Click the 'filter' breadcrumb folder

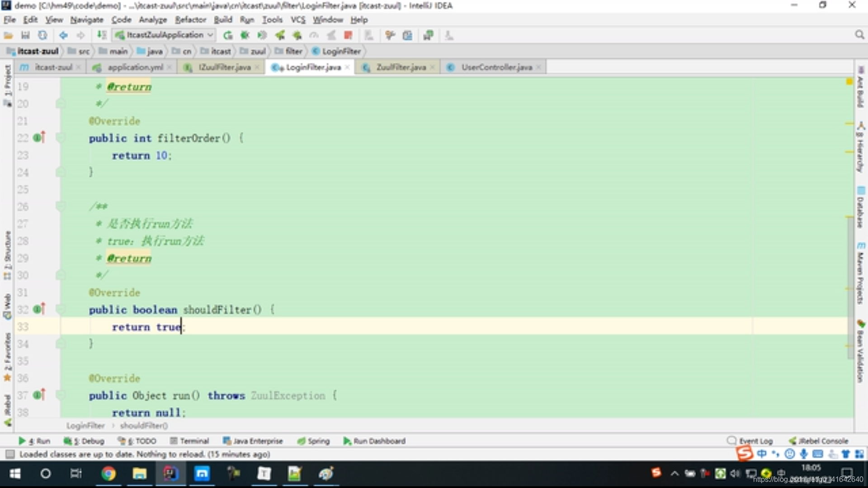289,51
